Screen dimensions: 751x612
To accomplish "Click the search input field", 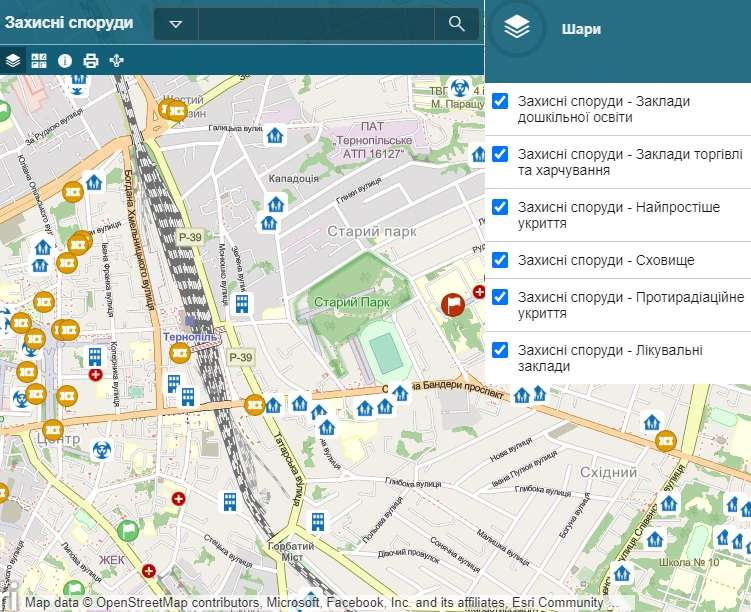I will pyautogui.click(x=315, y=24).
